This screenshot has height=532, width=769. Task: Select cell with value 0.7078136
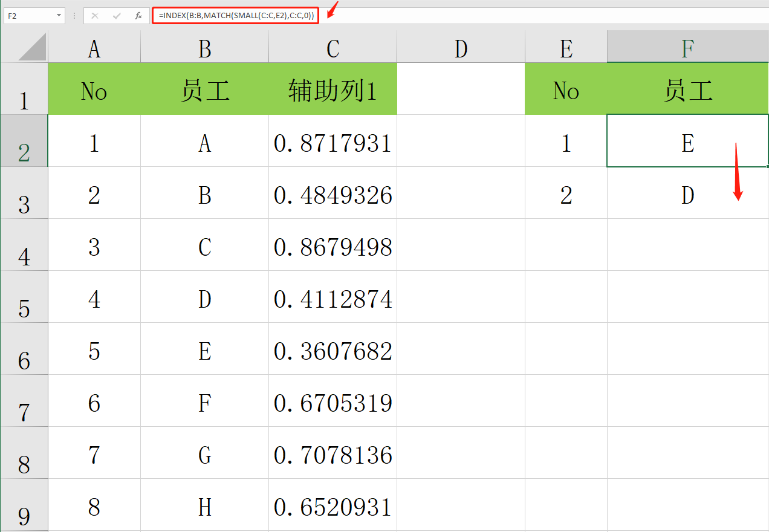[x=333, y=453]
